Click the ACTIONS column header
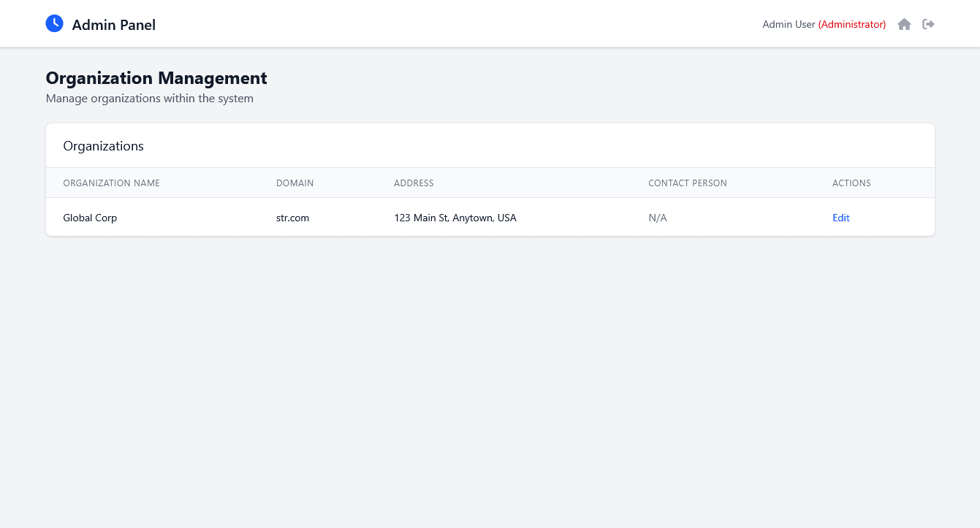 pos(851,183)
